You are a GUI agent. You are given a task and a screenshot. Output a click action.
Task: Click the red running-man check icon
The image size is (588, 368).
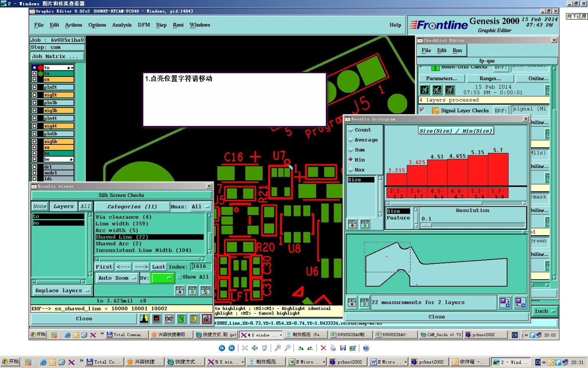point(450,90)
